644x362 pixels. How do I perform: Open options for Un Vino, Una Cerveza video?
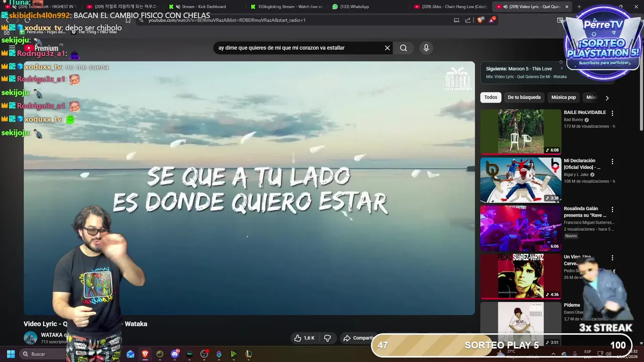click(x=612, y=257)
